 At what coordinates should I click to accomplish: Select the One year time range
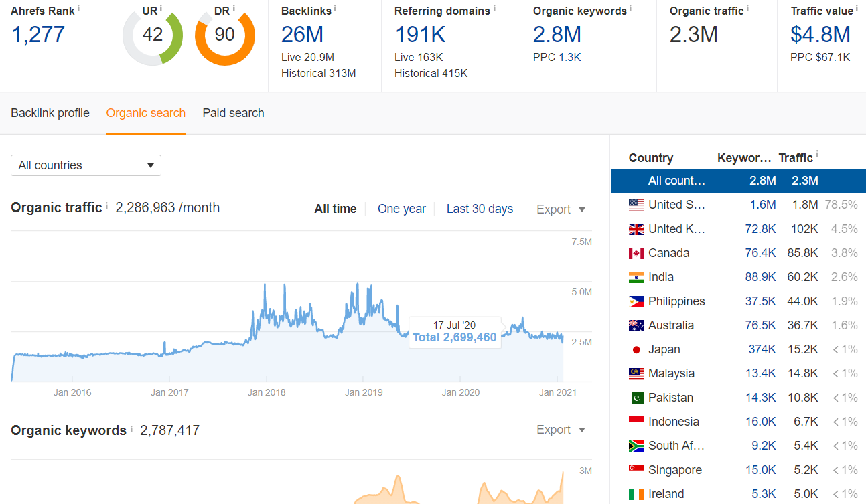point(401,209)
